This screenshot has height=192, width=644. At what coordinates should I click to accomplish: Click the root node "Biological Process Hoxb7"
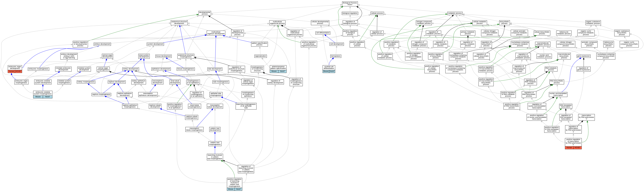[x=350, y=4]
